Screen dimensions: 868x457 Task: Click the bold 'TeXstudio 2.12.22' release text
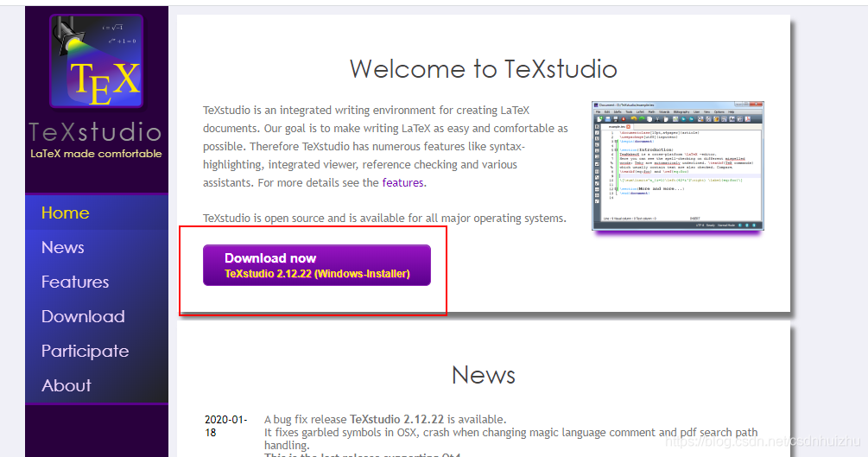coord(397,419)
